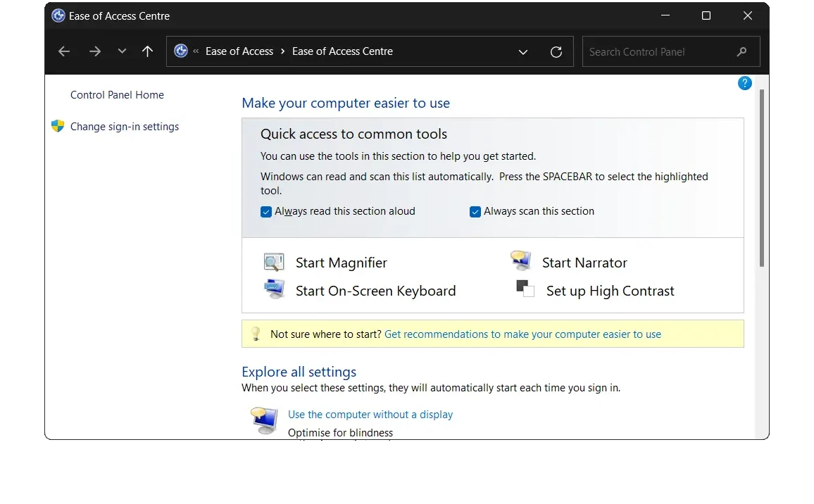
Task: Click the Magnifier icon
Action: point(274,262)
